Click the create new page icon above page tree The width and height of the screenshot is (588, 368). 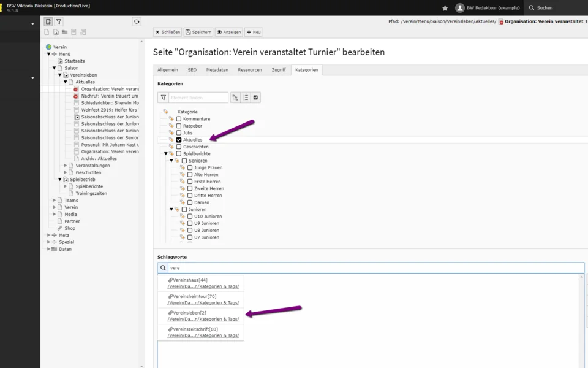coord(48,22)
